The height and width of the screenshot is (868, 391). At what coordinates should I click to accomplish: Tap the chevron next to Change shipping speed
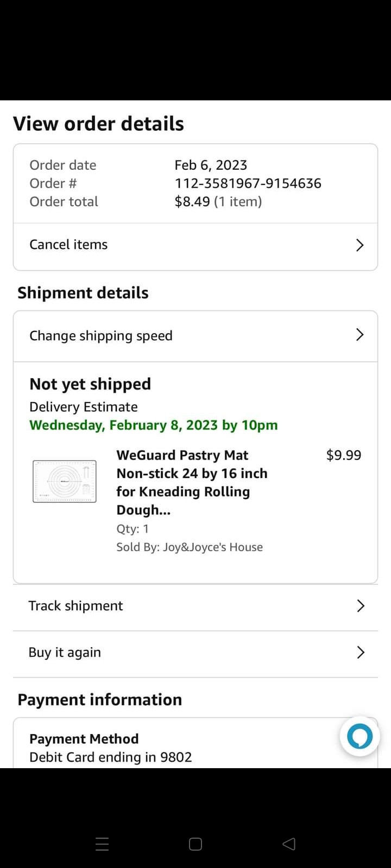tap(359, 335)
